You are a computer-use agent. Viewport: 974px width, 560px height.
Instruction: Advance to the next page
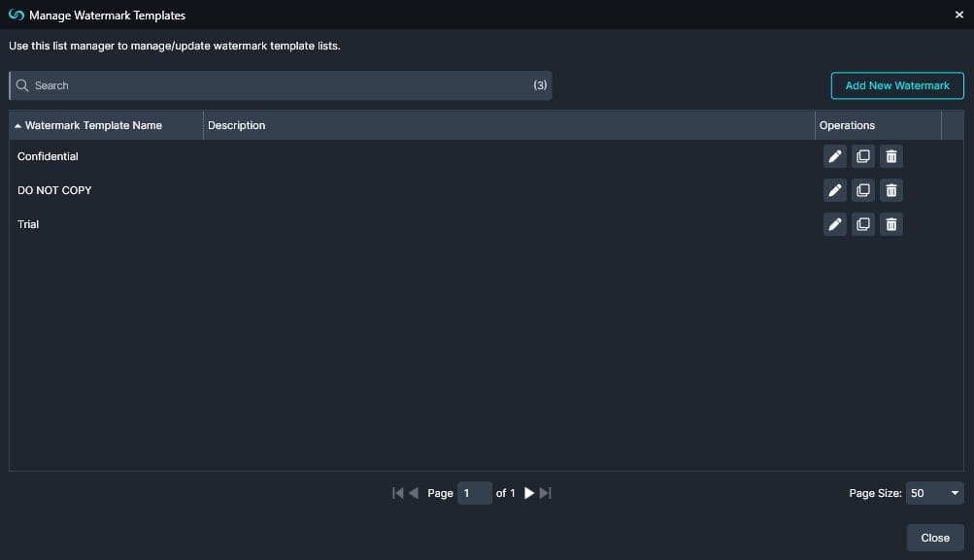(x=528, y=493)
